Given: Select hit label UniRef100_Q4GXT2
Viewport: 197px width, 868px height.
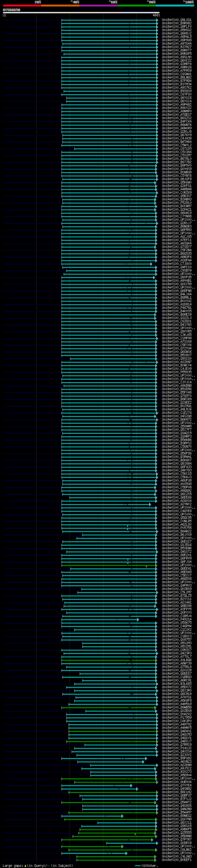Looking at the screenshot, I should (x=177, y=551).
